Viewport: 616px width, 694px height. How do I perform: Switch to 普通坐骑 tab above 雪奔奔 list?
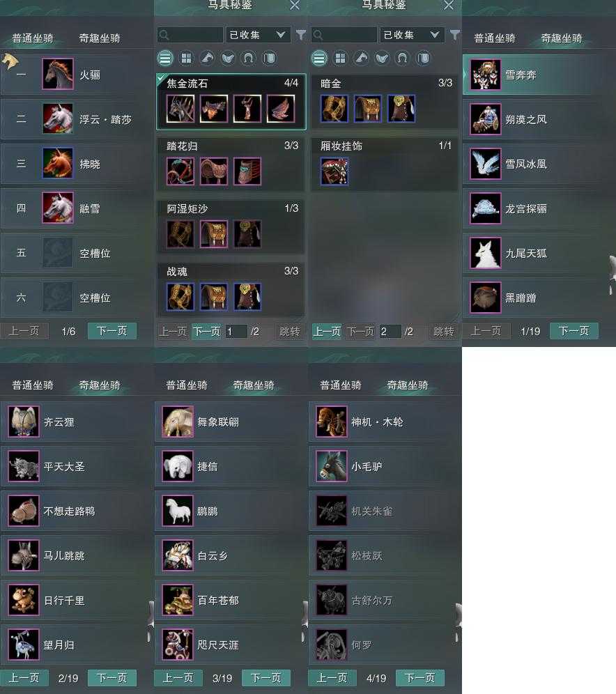coord(494,38)
